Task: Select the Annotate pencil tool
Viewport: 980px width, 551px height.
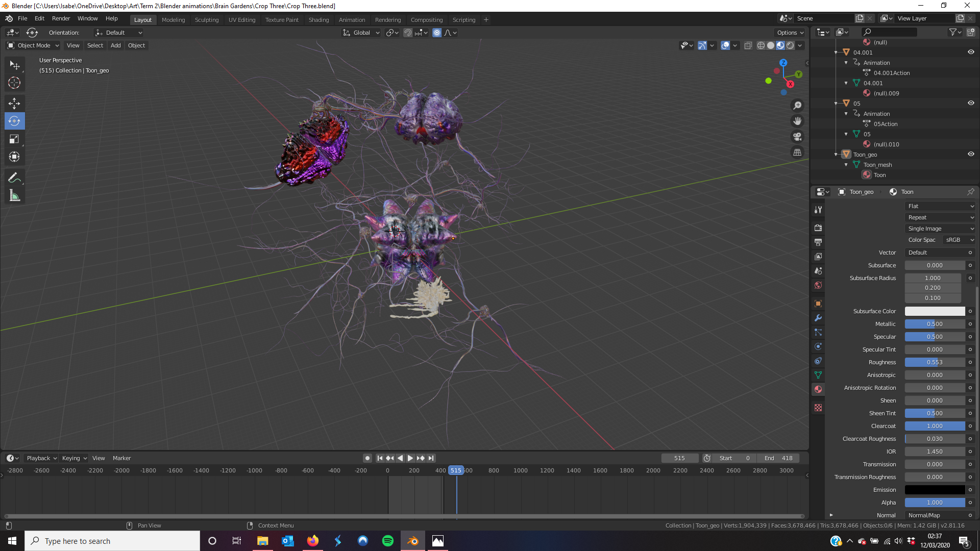Action: [14, 178]
